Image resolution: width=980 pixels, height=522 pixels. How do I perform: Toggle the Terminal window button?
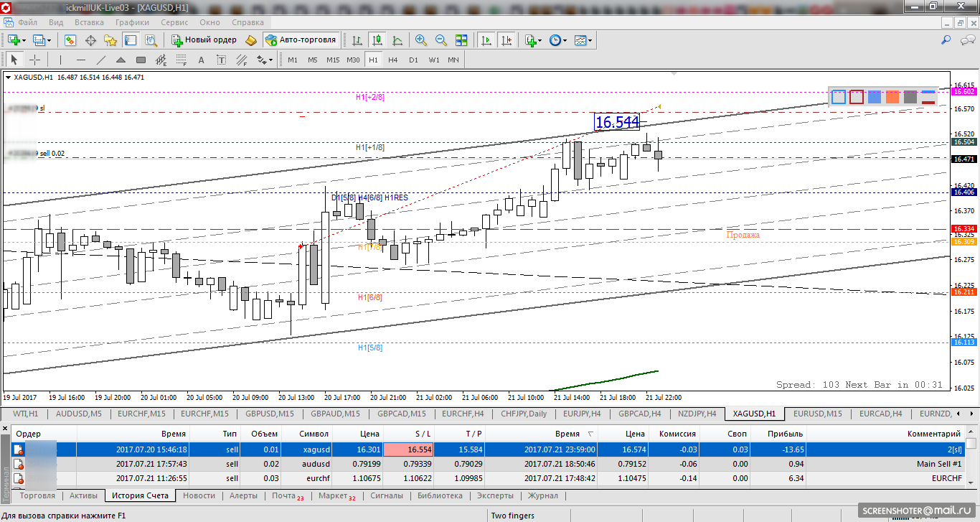tap(131, 40)
